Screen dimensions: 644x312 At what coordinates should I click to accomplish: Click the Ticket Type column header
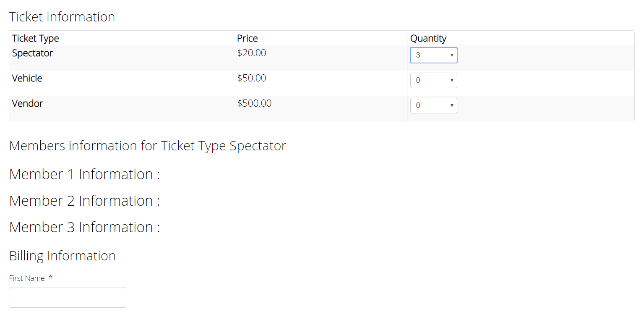[36, 39]
